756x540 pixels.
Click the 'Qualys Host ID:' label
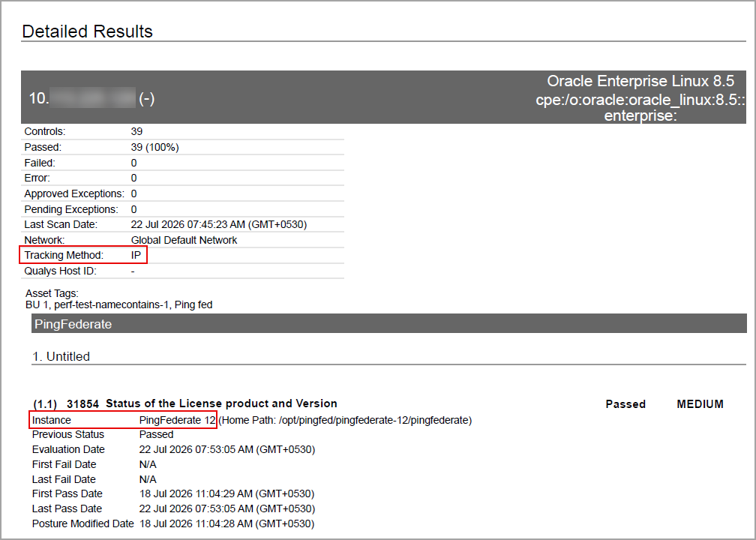click(x=60, y=271)
